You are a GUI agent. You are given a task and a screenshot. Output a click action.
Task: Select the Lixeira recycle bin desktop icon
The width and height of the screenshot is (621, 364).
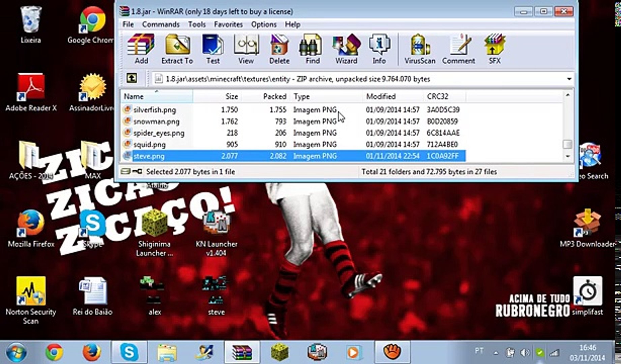pos(31,25)
